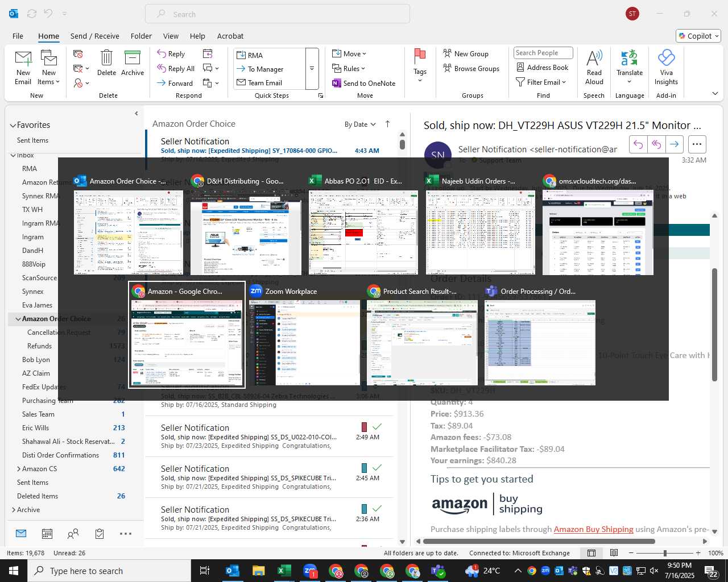This screenshot has height=582, width=728.
Task: Open the People view icon
Action: tap(73, 533)
